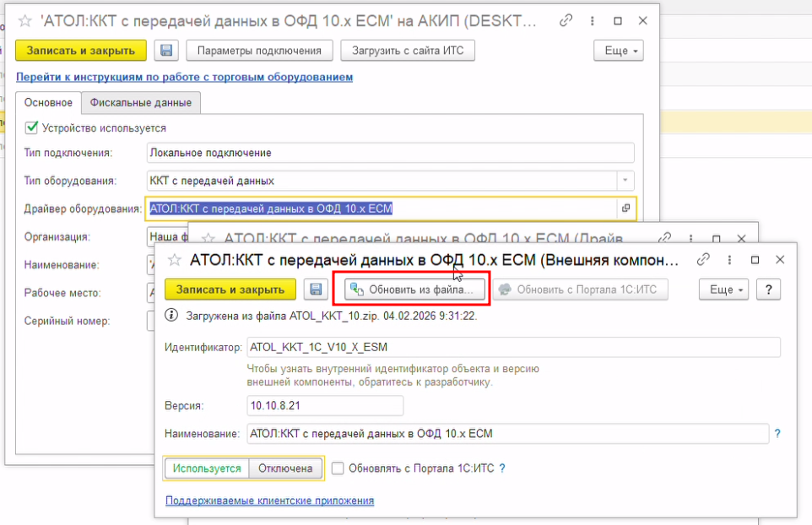Viewport: 812px width, 525px height.
Task: Switch to Фискальные данные tab
Action: coord(141,102)
